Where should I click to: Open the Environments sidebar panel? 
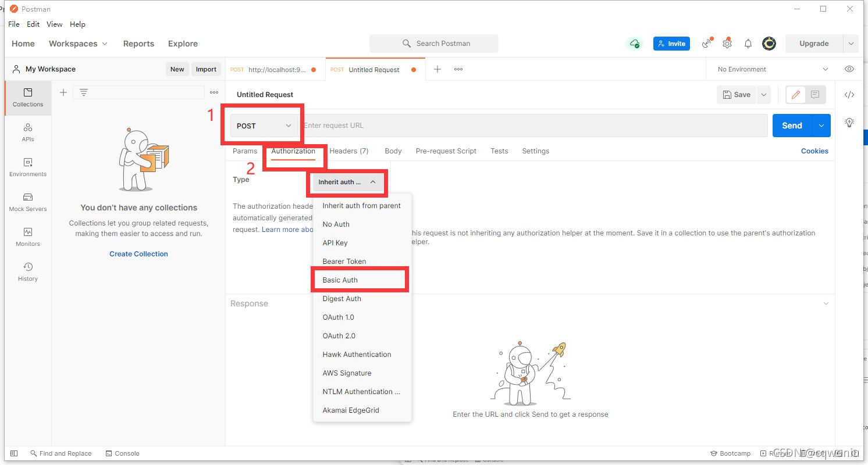tap(28, 167)
